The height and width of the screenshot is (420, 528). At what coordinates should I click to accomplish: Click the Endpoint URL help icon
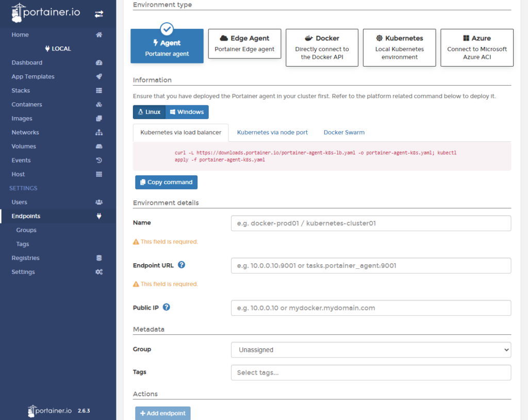click(181, 265)
